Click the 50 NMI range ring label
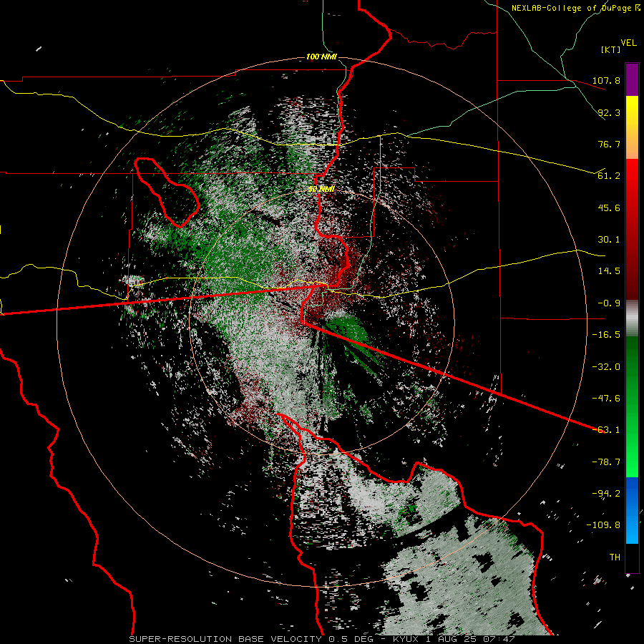The width and height of the screenshot is (644, 644). pyautogui.click(x=321, y=189)
